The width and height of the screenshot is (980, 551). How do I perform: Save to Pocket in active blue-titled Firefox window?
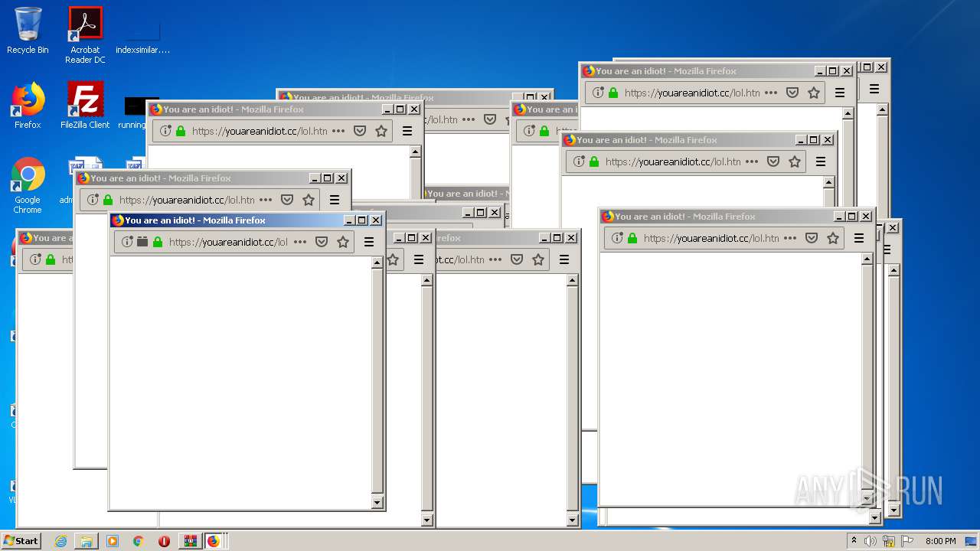pos(322,242)
